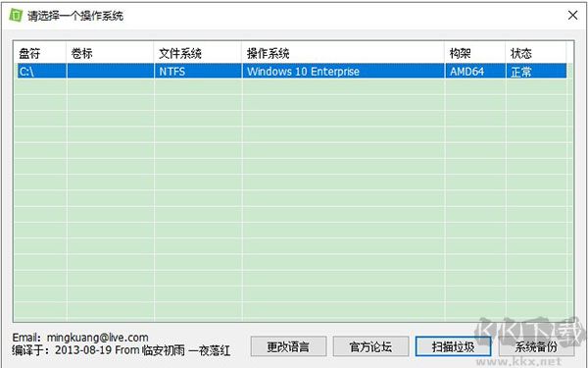Select the Windows 10 Enterprise cell
Image resolution: width=588 pixels, height=368 pixels.
pyautogui.click(x=343, y=71)
